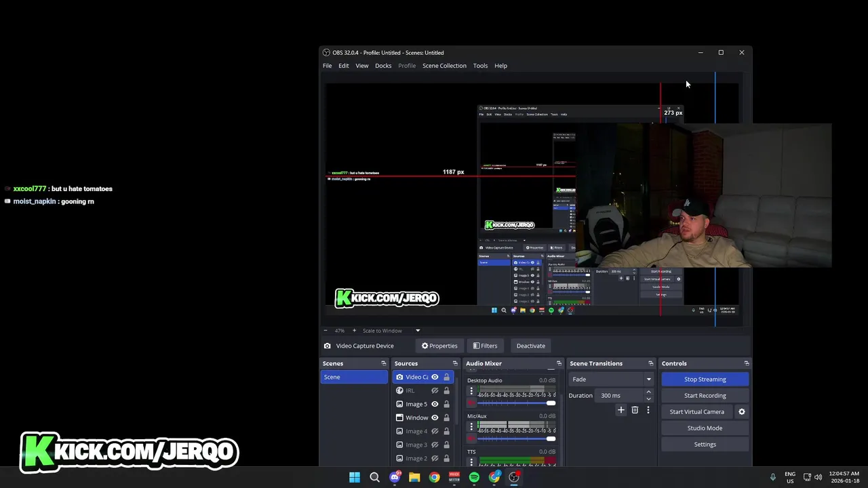Open source Filters button

485,346
